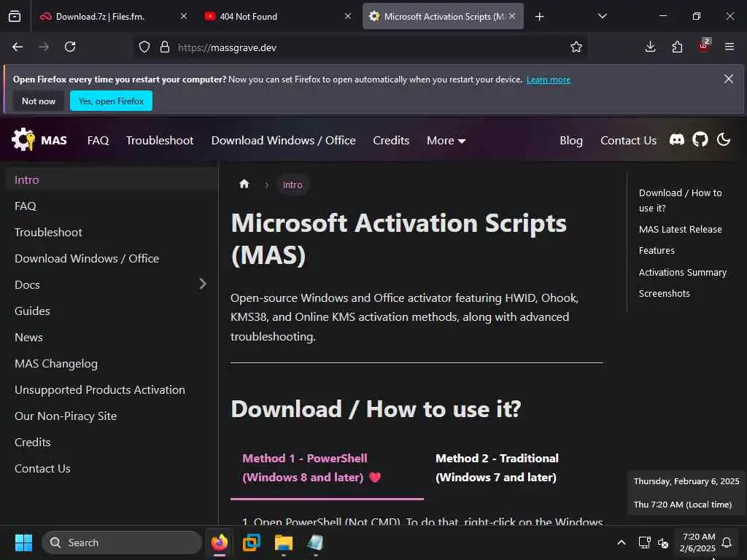747x560 pixels.
Task: Open the notifications bell icon
Action: [727, 542]
